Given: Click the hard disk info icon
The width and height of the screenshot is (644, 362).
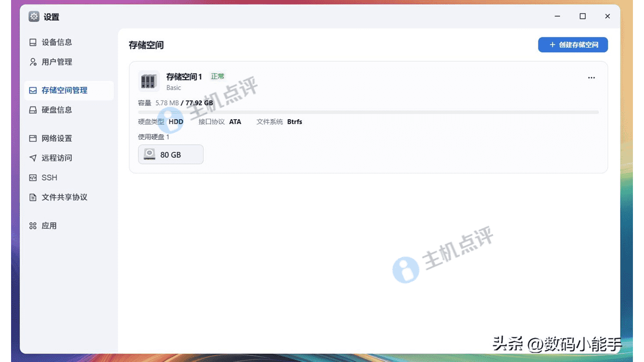Looking at the screenshot, I should point(33,110).
